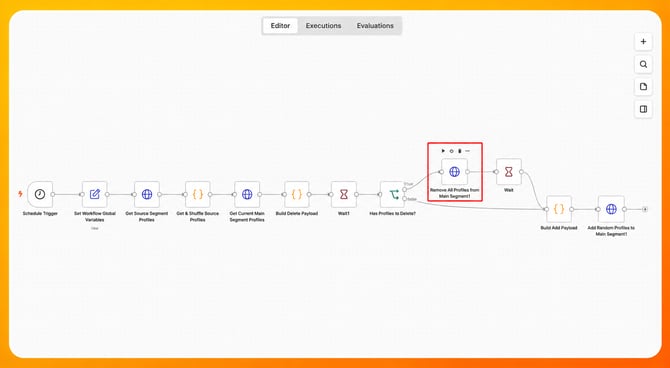Click the orange trigger lightning bolt icon
Viewport: 670px width, 368px height.
coord(20,194)
